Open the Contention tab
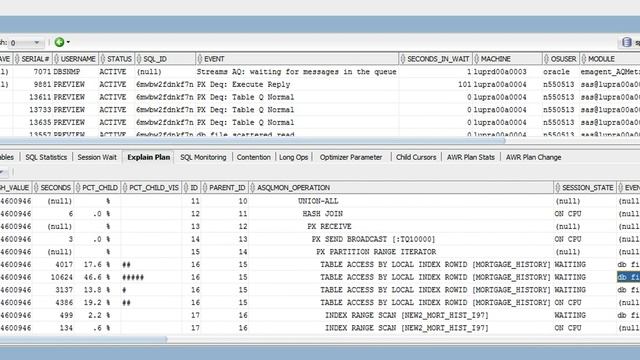Viewport: 640px width, 360px height. (x=253, y=157)
